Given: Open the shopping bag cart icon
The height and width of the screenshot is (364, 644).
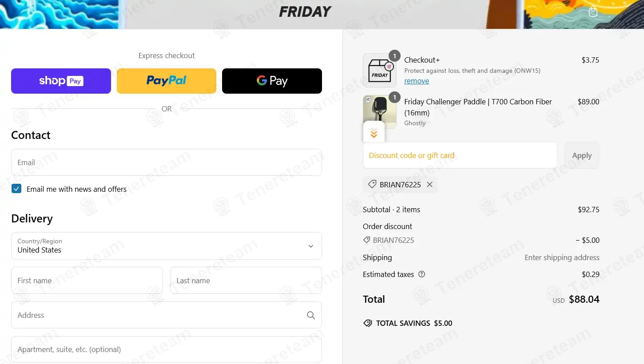Looking at the screenshot, I should 593,12.
